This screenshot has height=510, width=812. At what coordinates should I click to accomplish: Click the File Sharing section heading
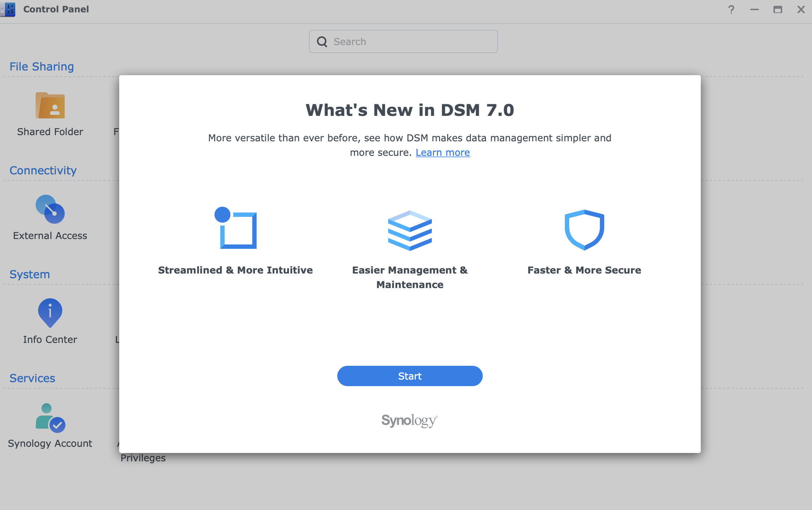click(42, 66)
